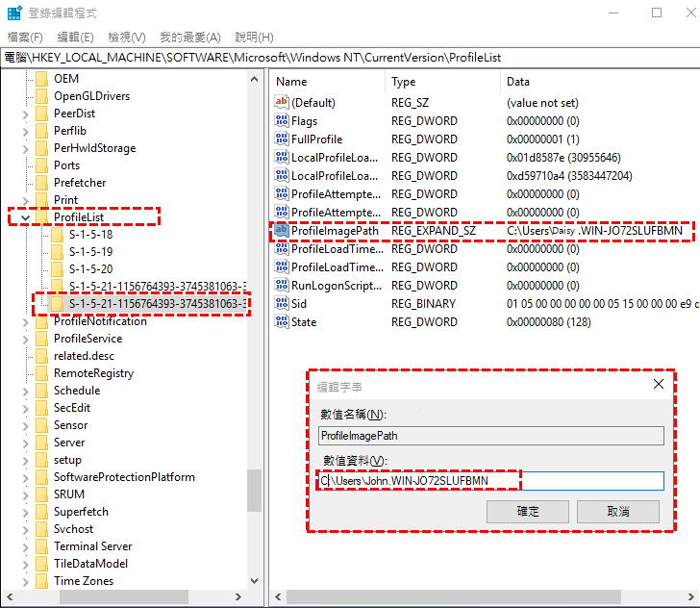Click the Time Zones folder icon
This screenshot has width=700, height=608.
[41, 581]
